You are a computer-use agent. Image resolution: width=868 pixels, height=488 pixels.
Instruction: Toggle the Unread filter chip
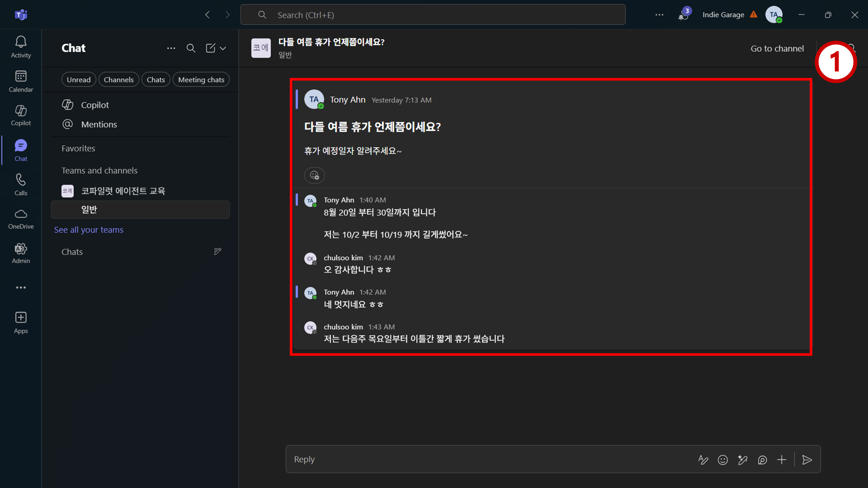[79, 79]
